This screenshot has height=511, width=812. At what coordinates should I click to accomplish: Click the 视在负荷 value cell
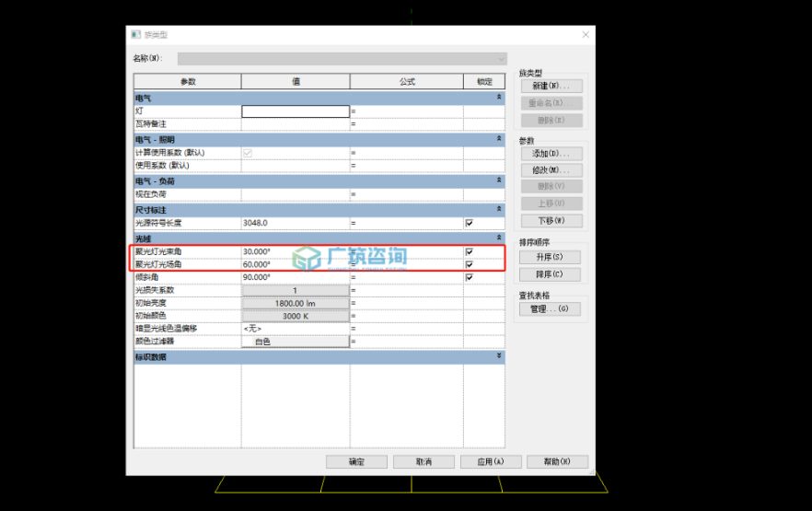[x=296, y=194]
